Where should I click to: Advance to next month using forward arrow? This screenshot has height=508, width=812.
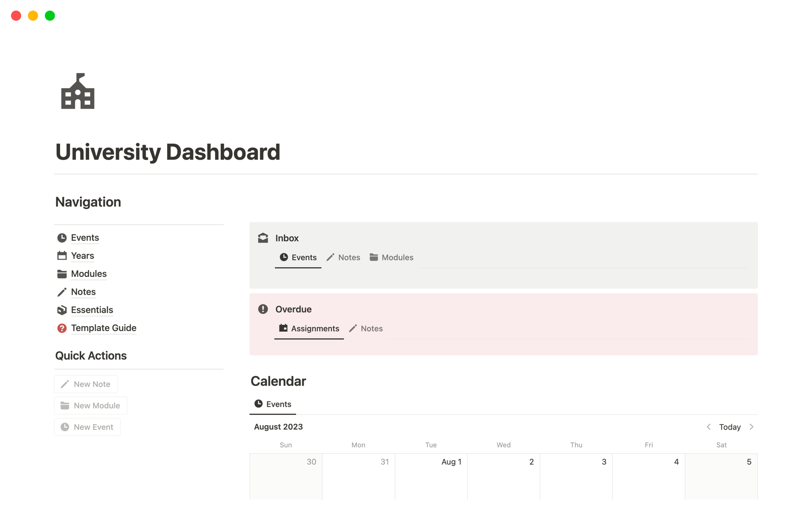click(x=752, y=427)
